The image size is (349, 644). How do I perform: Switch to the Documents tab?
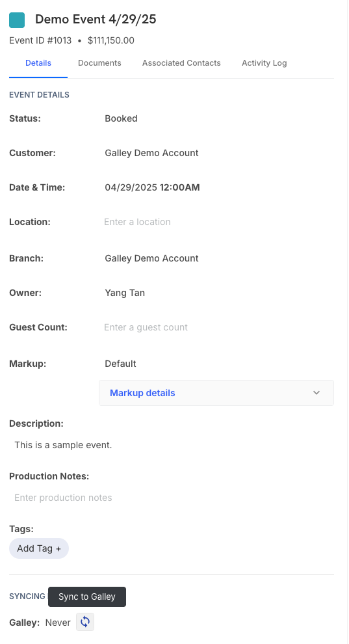pos(99,63)
